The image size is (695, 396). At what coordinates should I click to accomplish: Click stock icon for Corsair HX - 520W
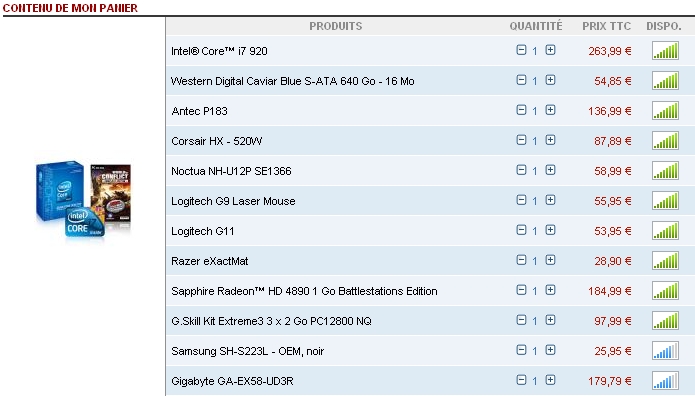point(665,141)
